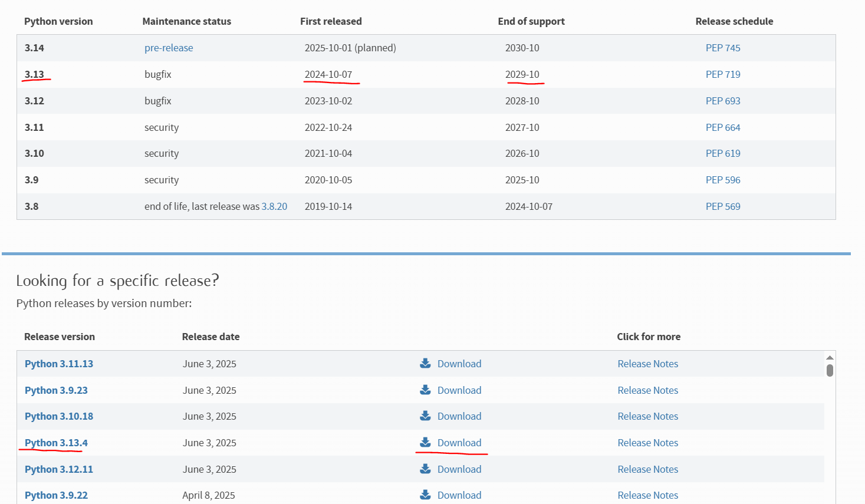The image size is (865, 504).
Task: Click the 'Looking for a specific release?' heading
Action: pyautogui.click(x=117, y=281)
